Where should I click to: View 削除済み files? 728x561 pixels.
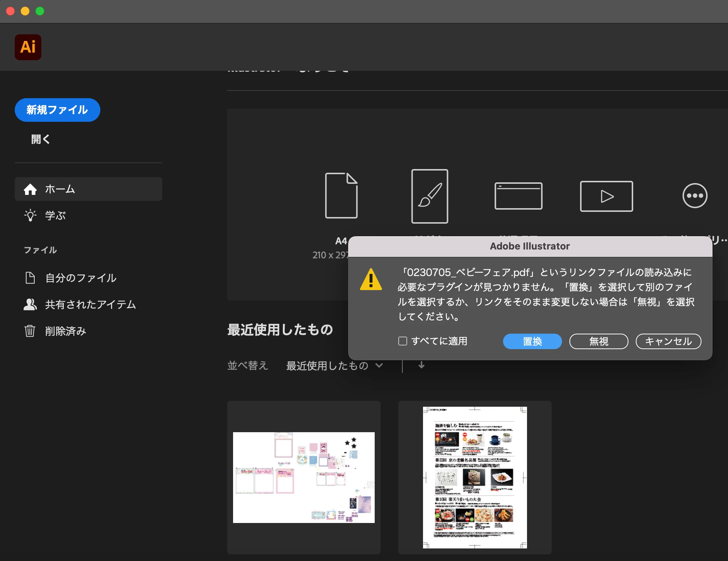pos(65,331)
